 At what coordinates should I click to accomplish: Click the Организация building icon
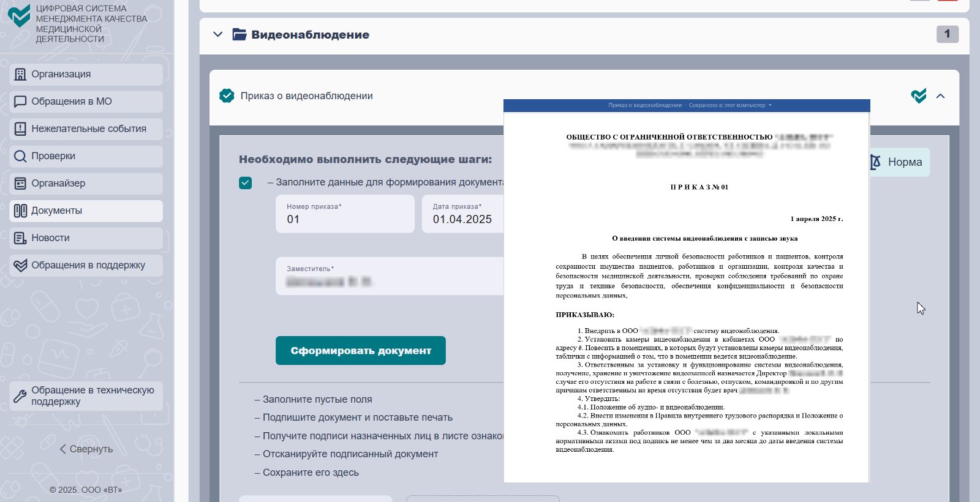[20, 74]
